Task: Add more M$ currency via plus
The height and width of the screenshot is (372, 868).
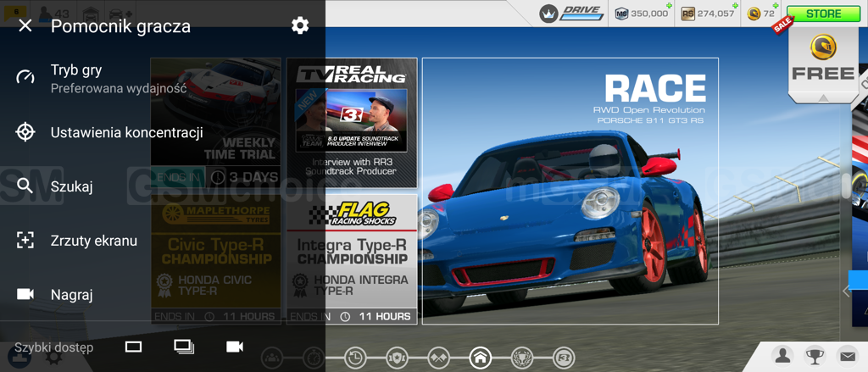Action: [669, 7]
